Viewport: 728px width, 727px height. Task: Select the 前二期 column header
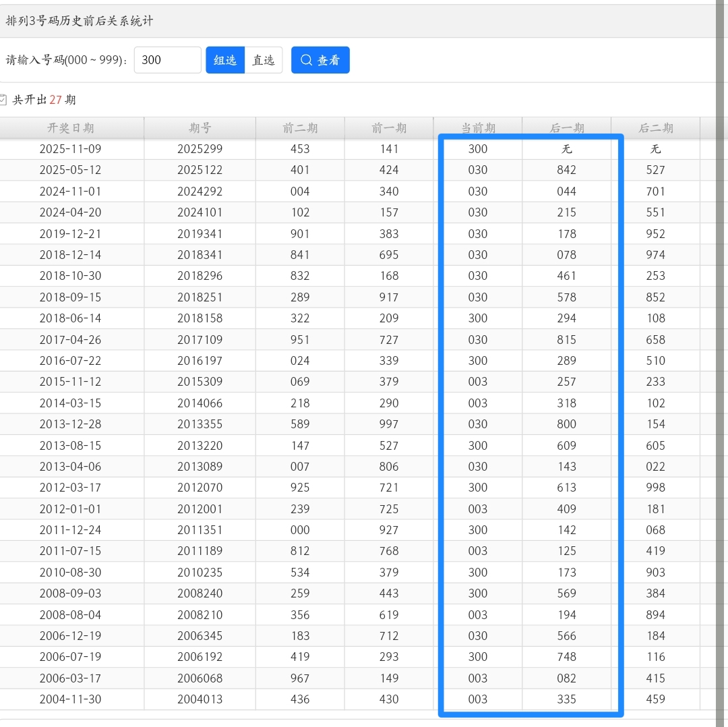[300, 128]
